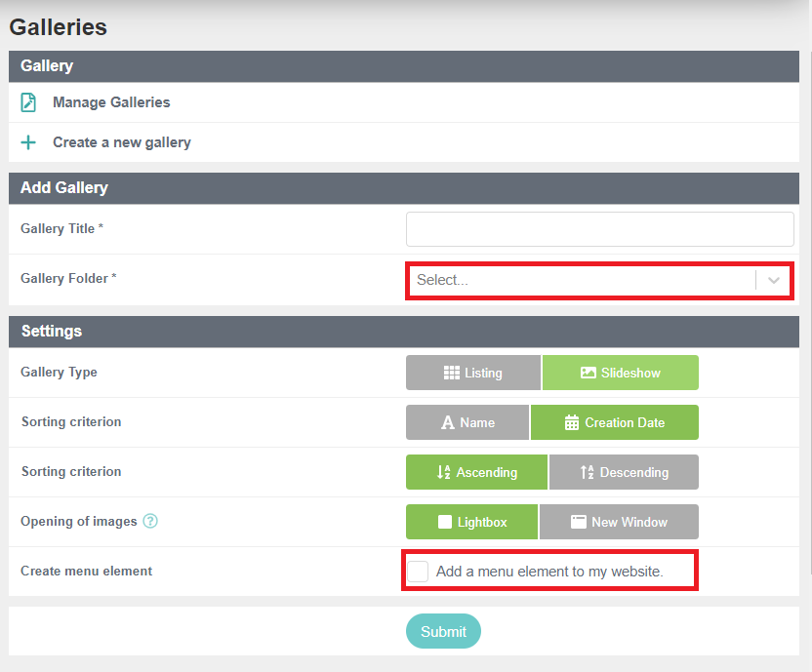Choose Ascending sort order
812x672 pixels.
tap(476, 472)
